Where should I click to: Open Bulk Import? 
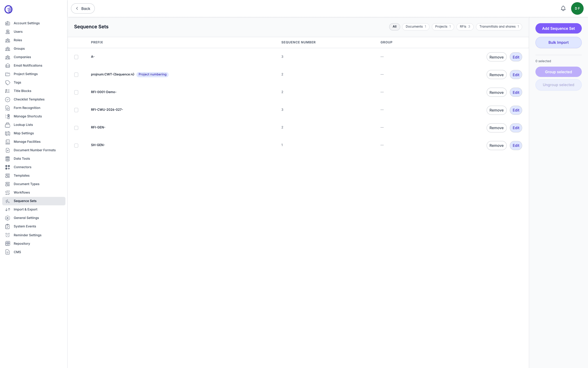(x=558, y=43)
